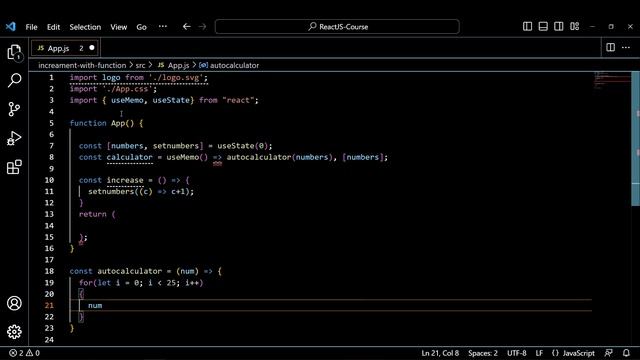Click the Copilot status icon in status bar
640x360 pixels.
pyautogui.click(x=609, y=353)
